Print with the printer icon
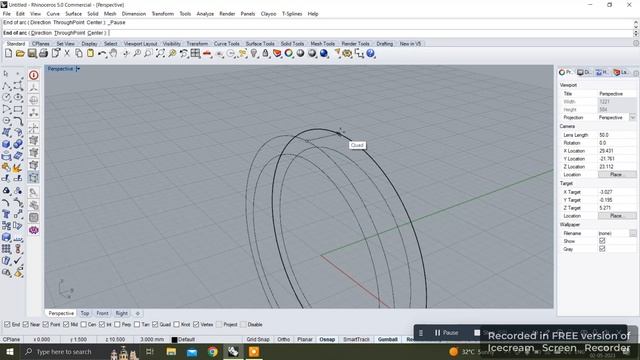This screenshot has width=640, height=360. point(43,53)
